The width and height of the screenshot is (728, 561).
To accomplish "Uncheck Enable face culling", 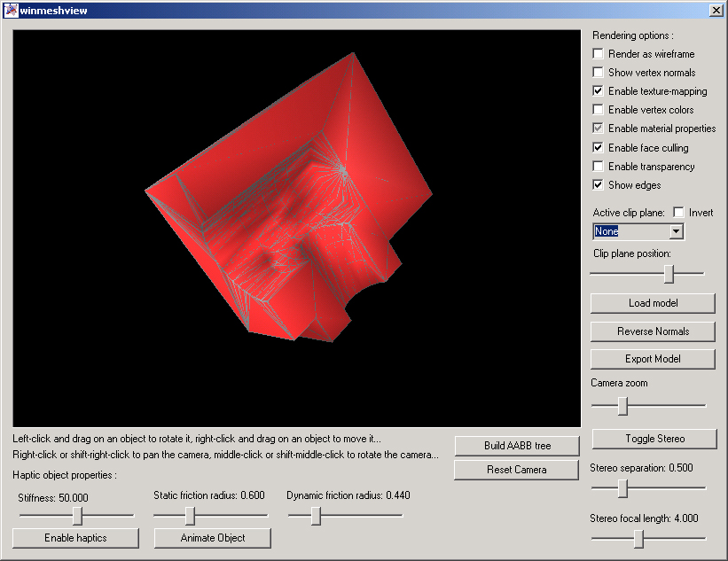I will 599,148.
